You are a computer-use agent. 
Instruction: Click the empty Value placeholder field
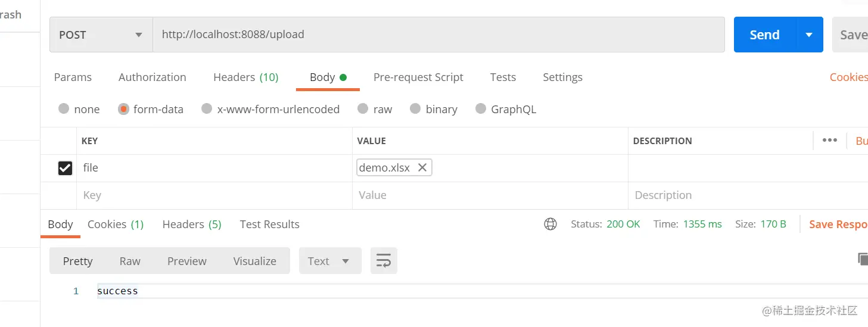pyautogui.click(x=490, y=195)
